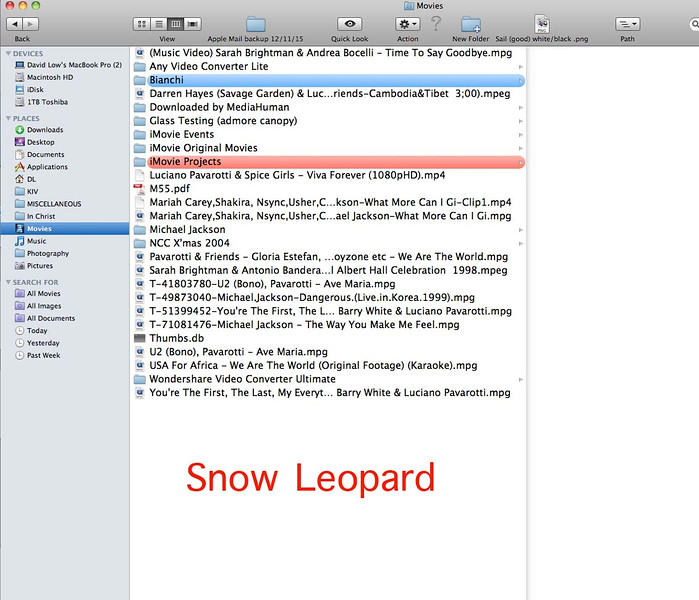
Task: Open iDisk in sidebar
Action: click(29, 90)
